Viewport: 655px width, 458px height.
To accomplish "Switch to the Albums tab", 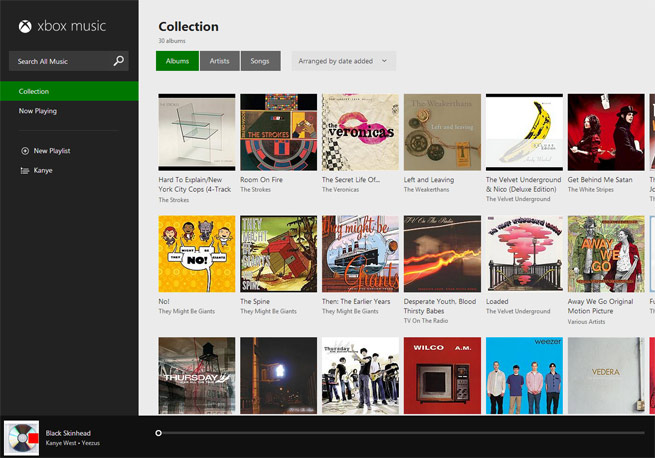I will [x=177, y=61].
